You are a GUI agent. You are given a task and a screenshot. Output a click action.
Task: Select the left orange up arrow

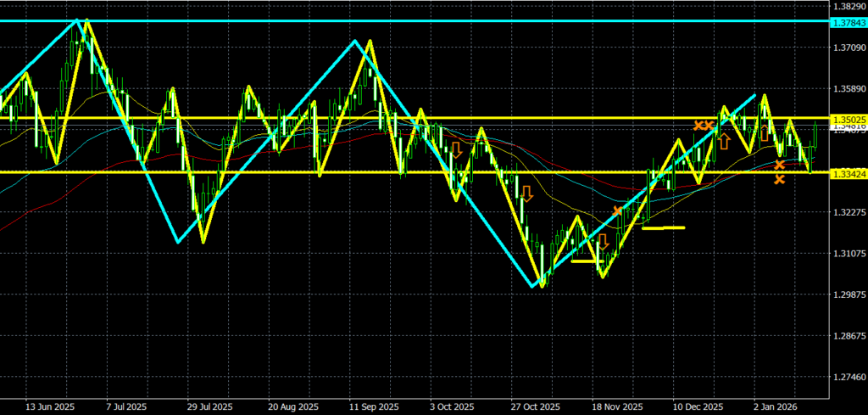(724, 140)
